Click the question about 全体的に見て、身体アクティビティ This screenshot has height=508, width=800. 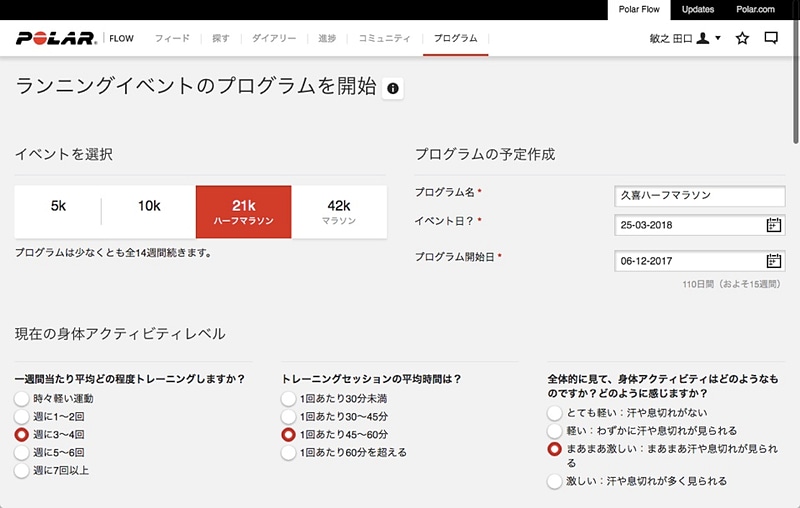click(663, 386)
